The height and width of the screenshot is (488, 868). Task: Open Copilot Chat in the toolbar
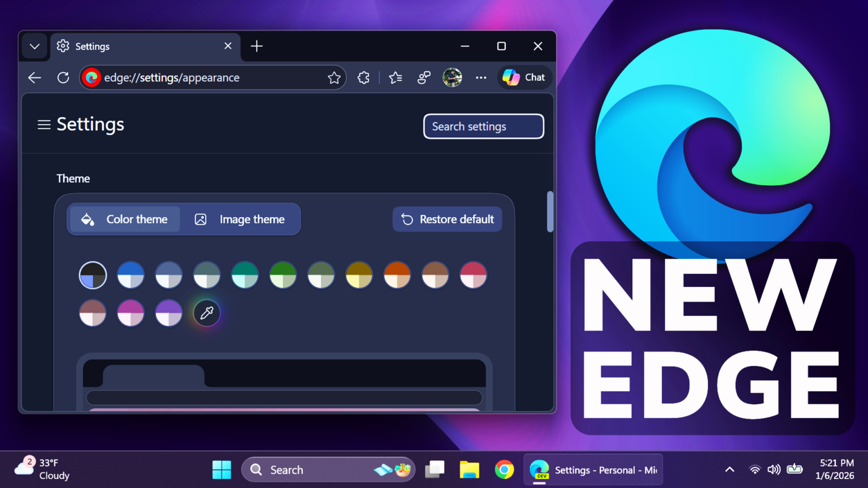524,77
